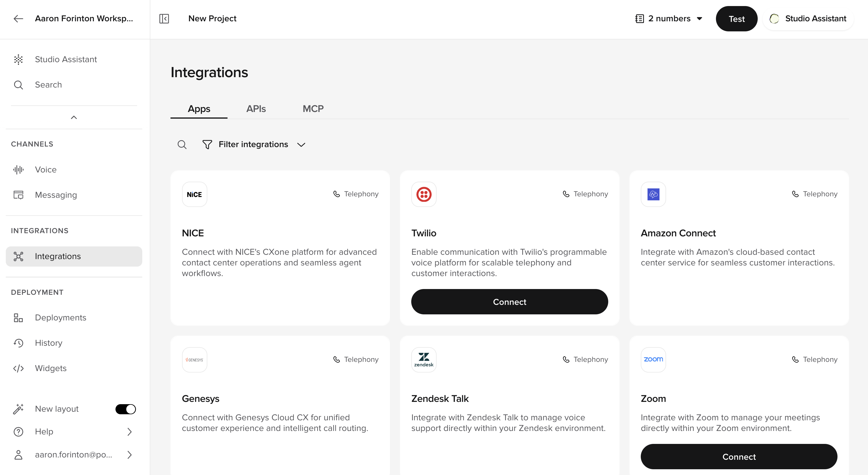This screenshot has height=475, width=868.
Task: Click the Genesys logo icon
Action: (194, 360)
